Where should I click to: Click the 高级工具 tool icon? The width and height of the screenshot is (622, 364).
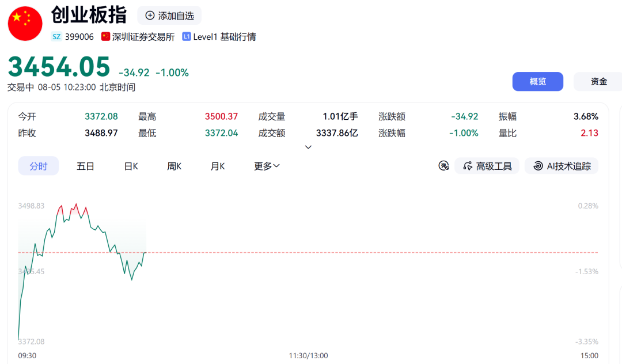(x=468, y=166)
